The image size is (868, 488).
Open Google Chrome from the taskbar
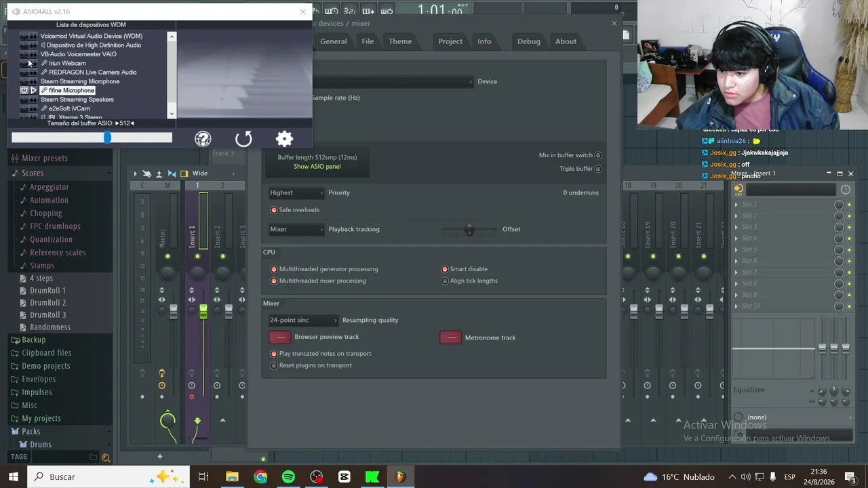click(260, 477)
